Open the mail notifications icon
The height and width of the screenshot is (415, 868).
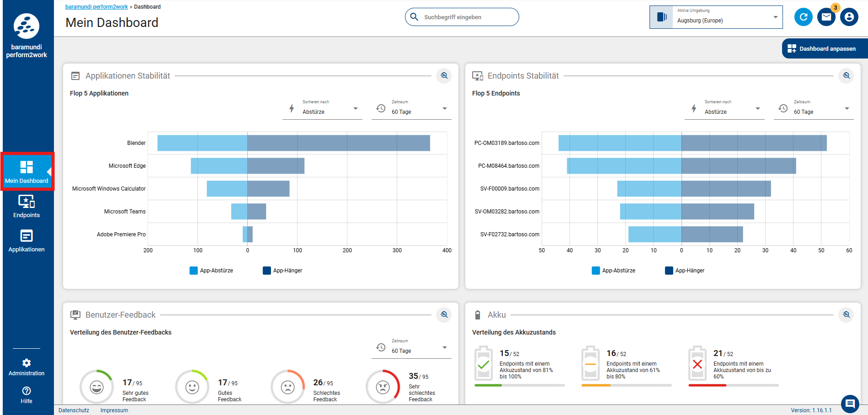coord(826,17)
